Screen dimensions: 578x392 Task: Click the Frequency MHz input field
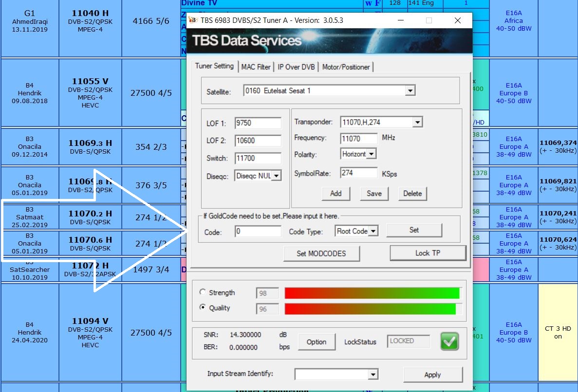coord(359,139)
